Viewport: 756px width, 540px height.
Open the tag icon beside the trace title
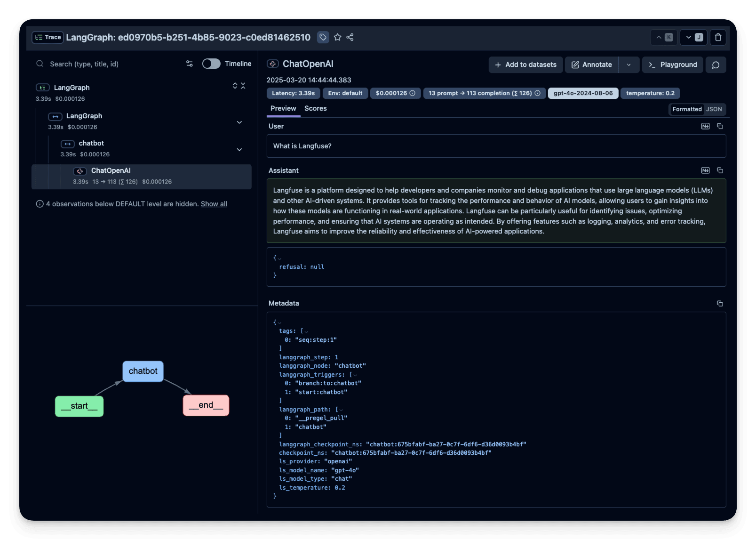[x=323, y=37]
